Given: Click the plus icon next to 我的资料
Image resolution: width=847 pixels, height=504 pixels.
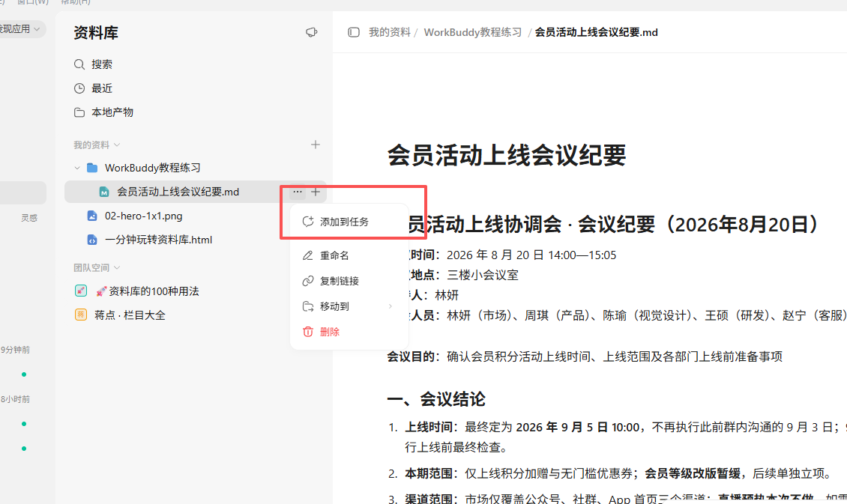Looking at the screenshot, I should 316,145.
